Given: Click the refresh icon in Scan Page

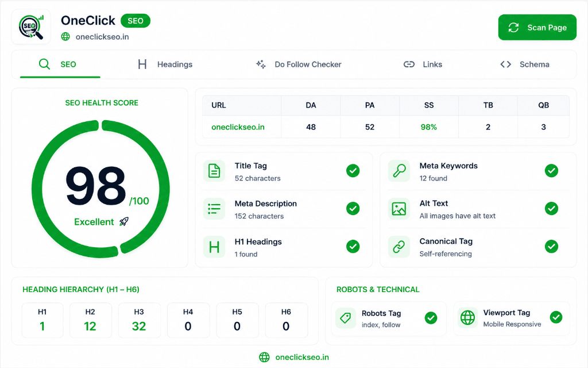Looking at the screenshot, I should coord(513,28).
